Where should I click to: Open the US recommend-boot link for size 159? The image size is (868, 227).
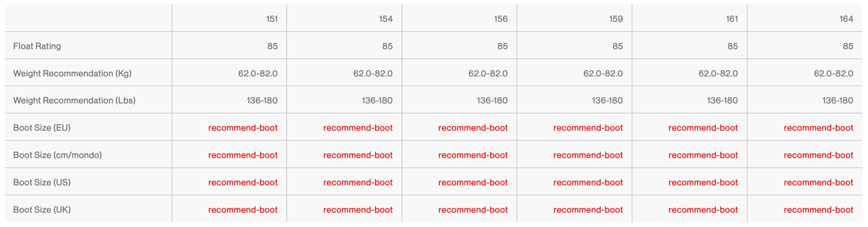coord(588,183)
